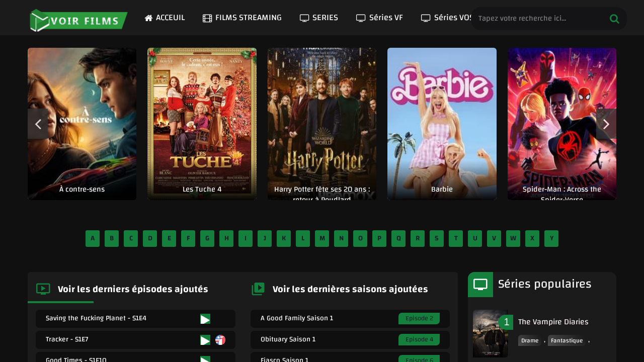Filter by letter I

[x=246, y=238]
